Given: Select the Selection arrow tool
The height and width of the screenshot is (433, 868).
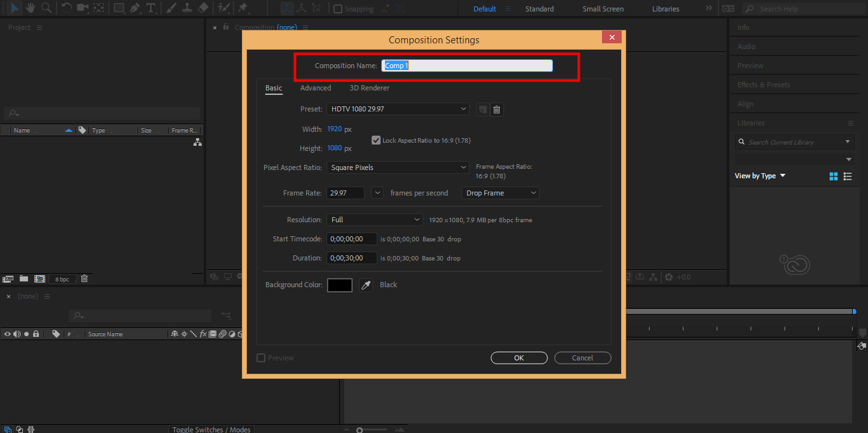Looking at the screenshot, I should [x=15, y=8].
